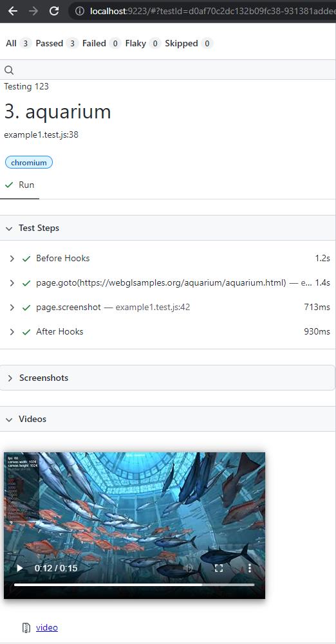Click the browser forward arrow
The width and height of the screenshot is (336, 644).
(33, 11)
